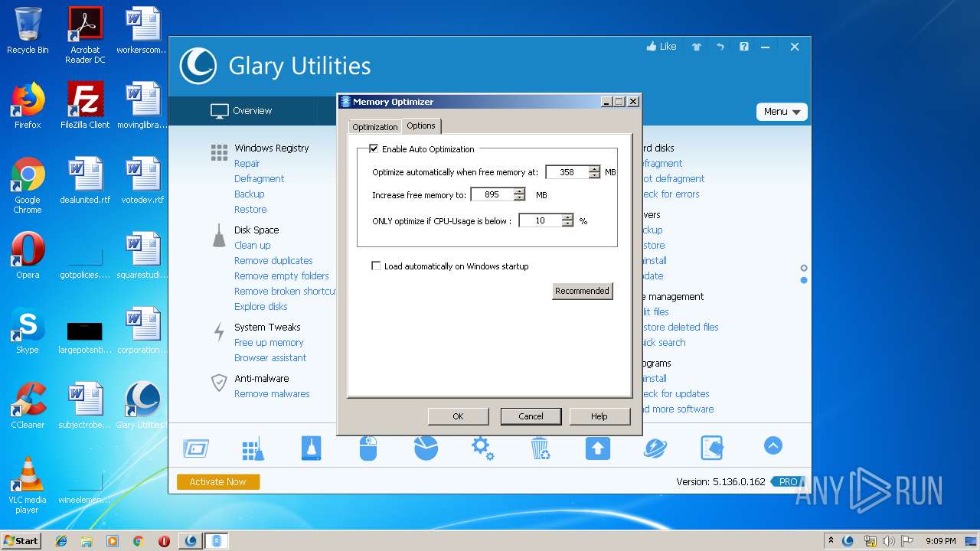Cancel the Memory Optimizer dialog

[531, 416]
